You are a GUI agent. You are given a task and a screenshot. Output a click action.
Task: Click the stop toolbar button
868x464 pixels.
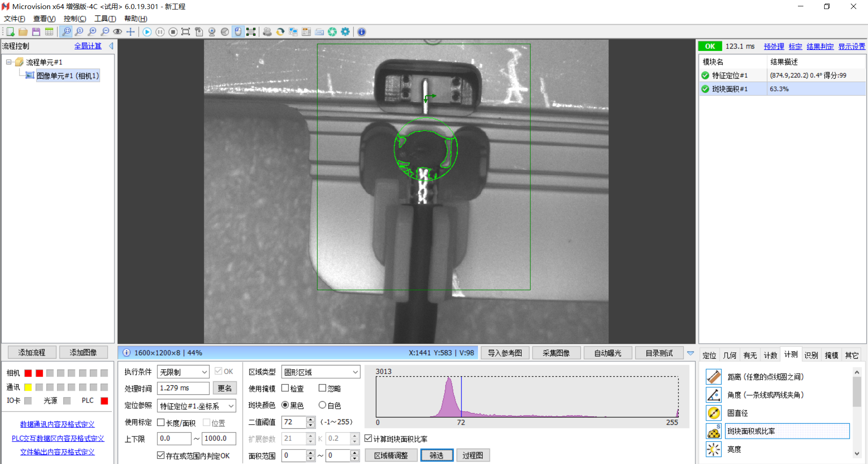173,32
